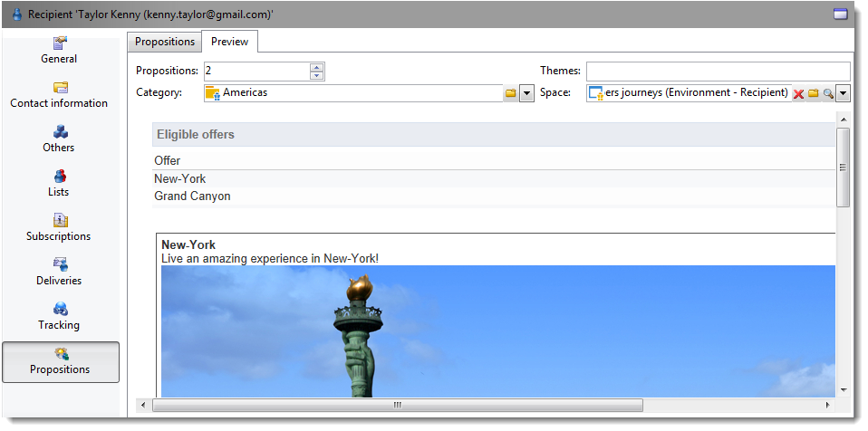Open the Contact information section
Image resolution: width=868 pixels, height=431 pixels.
point(59,95)
